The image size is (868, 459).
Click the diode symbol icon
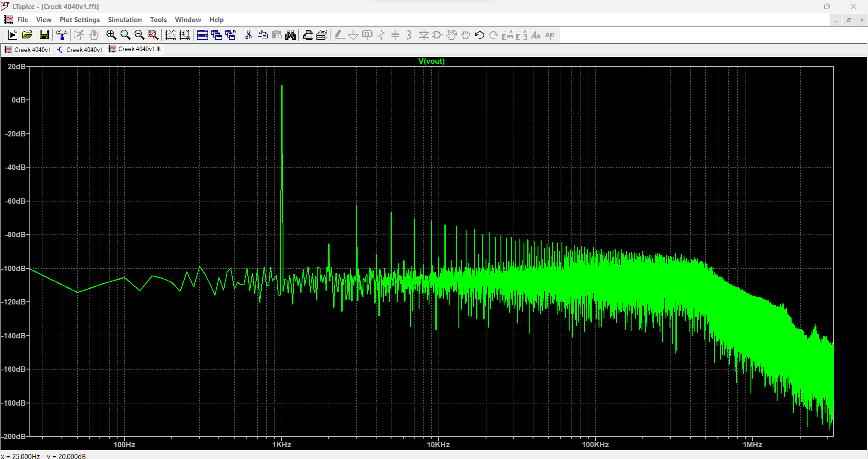pyautogui.click(x=424, y=35)
